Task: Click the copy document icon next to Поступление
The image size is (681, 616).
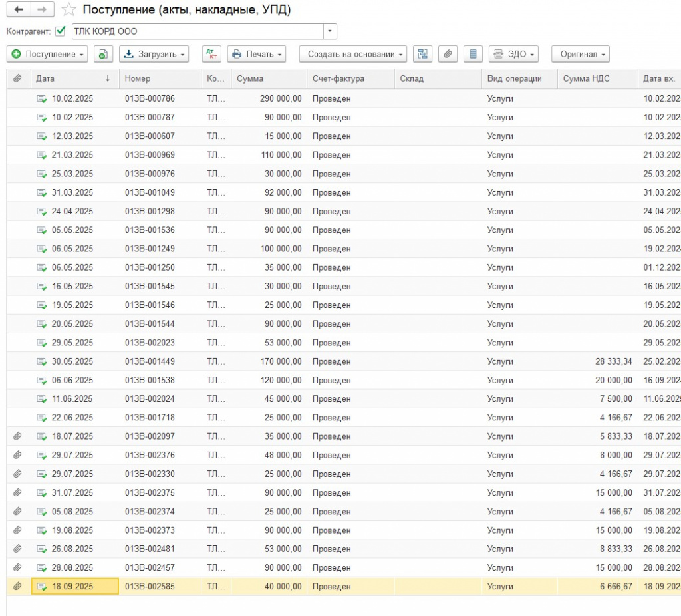Action: click(x=103, y=54)
